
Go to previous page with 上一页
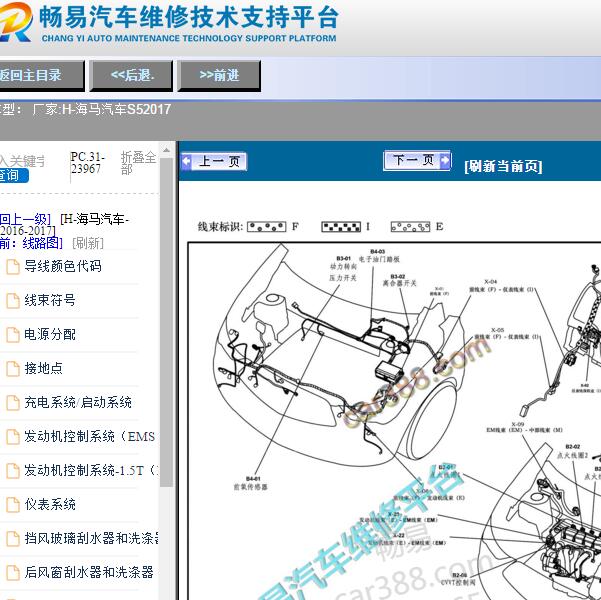214,161
